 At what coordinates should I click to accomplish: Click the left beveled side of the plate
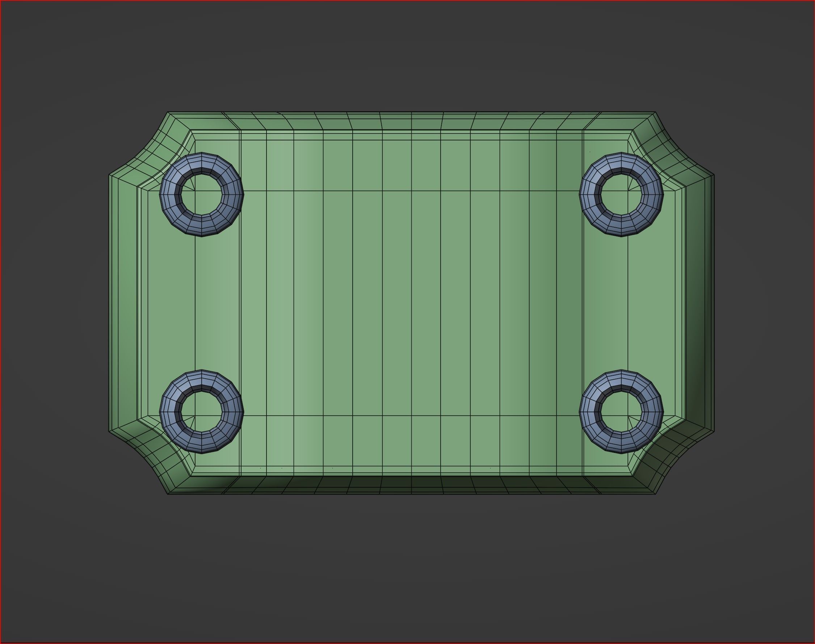[126, 302]
